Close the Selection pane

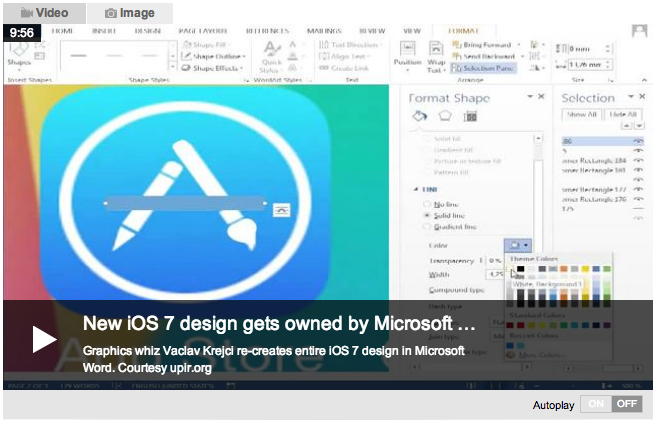click(x=643, y=96)
